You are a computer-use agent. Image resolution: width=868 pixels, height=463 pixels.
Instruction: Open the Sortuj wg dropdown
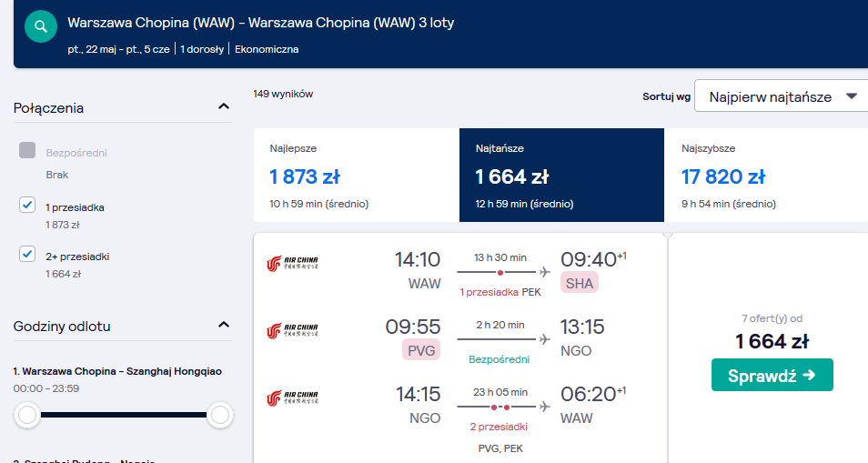[x=781, y=96]
